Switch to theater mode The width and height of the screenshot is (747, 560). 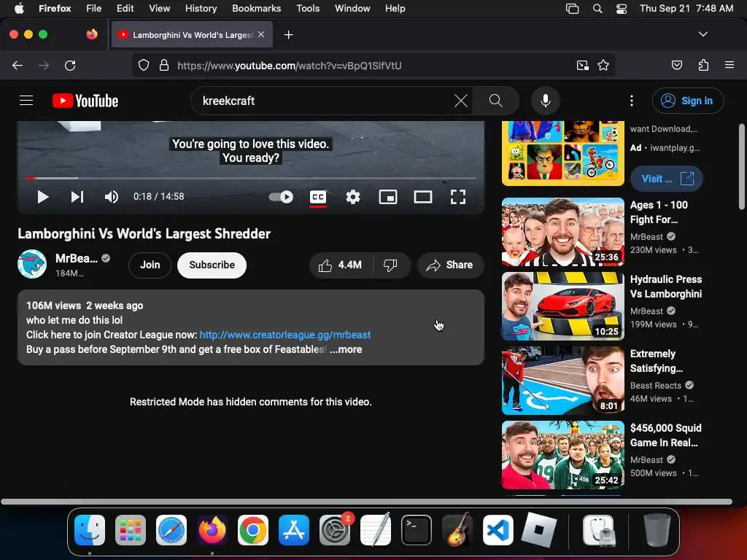coord(423,197)
